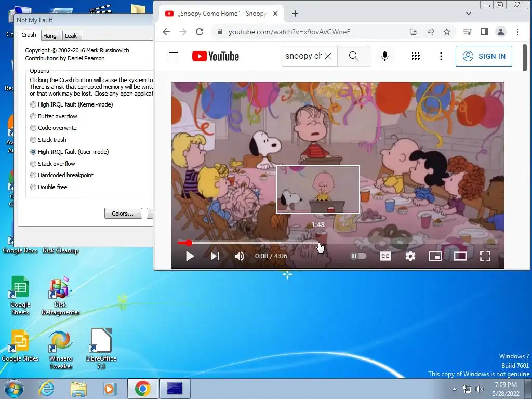532x399 pixels.
Task: Close the Snoopy Come Home tab
Action: click(275, 14)
